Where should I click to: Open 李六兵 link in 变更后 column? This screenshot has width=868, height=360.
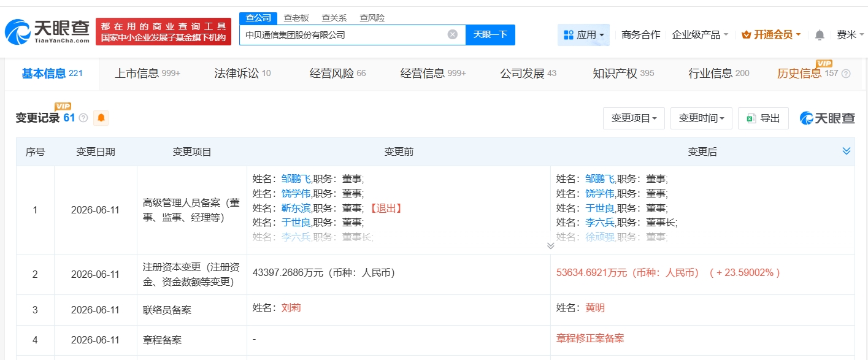pos(600,223)
